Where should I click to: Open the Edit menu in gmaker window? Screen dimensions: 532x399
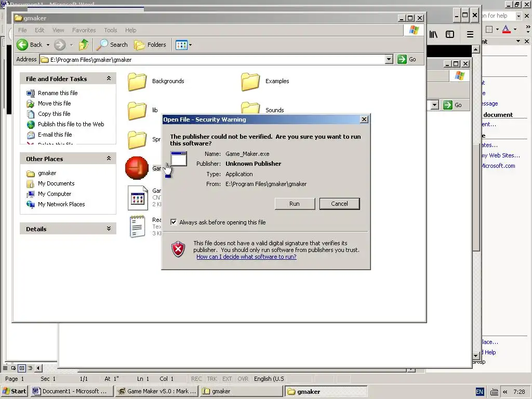pos(39,30)
